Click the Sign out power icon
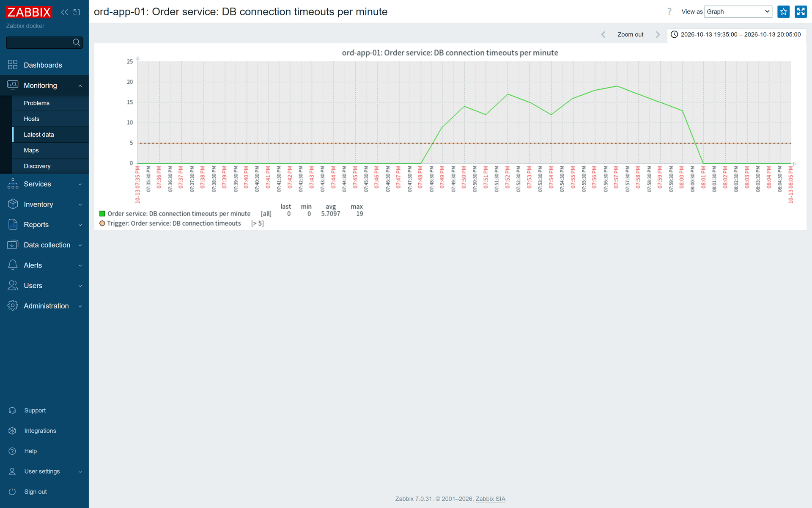Viewport: 812px width, 508px height. click(x=12, y=491)
